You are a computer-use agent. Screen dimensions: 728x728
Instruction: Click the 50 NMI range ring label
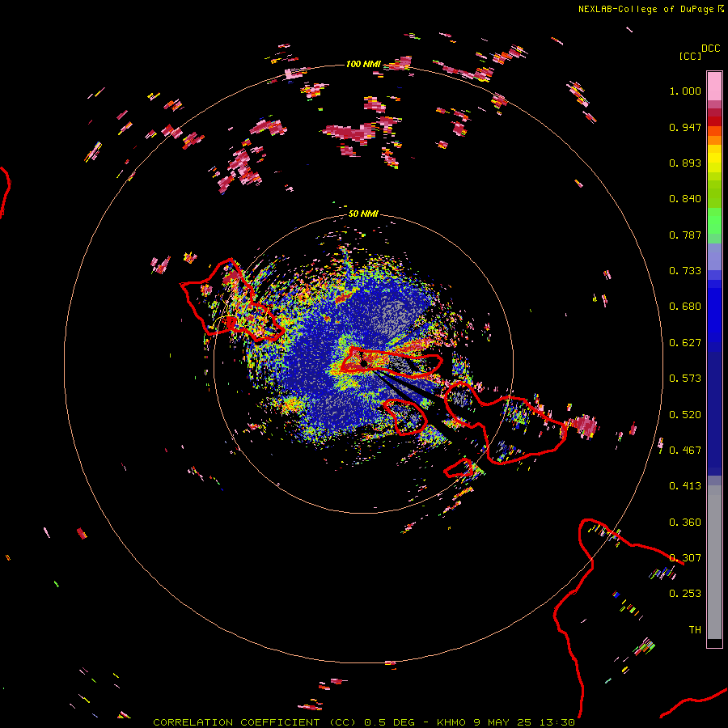(x=363, y=214)
